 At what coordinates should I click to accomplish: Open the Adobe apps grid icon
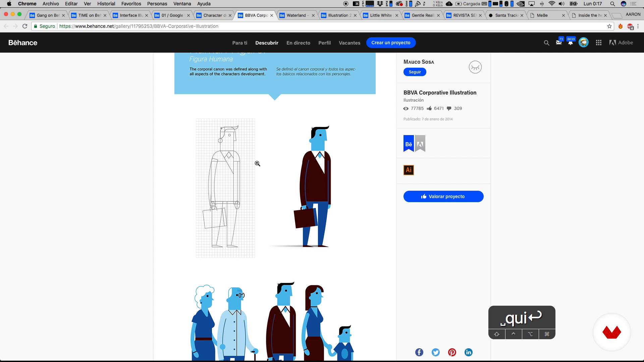(x=599, y=43)
